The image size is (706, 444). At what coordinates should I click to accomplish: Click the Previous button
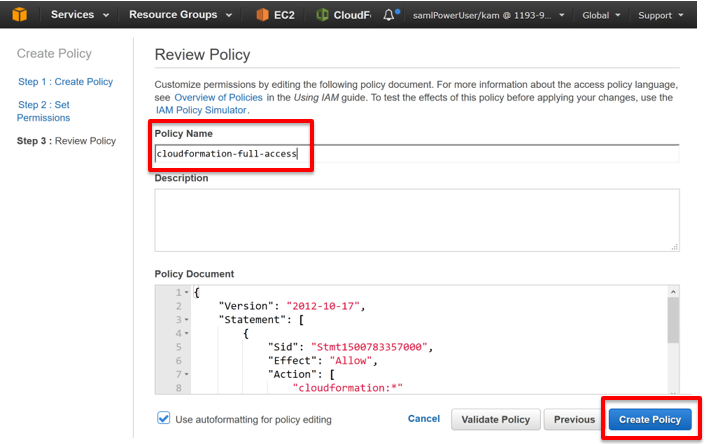tap(574, 419)
